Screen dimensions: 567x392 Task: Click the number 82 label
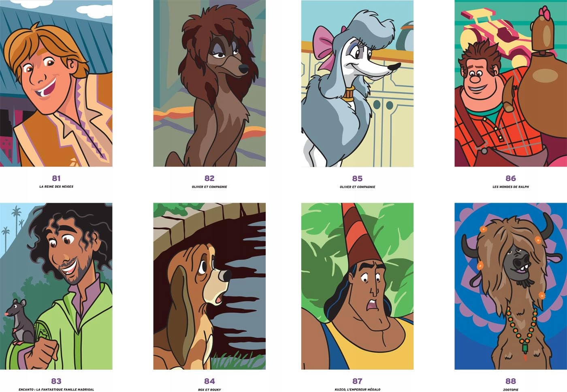click(x=209, y=178)
